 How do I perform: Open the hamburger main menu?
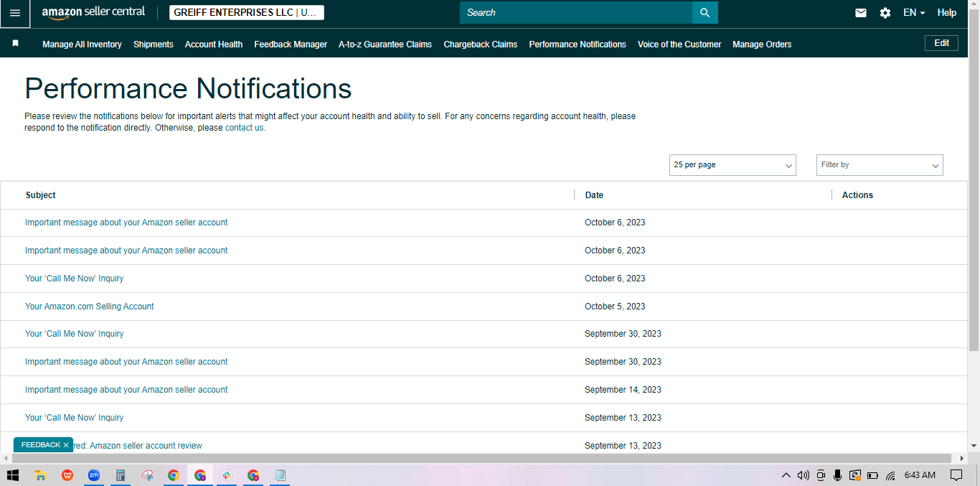[15, 13]
